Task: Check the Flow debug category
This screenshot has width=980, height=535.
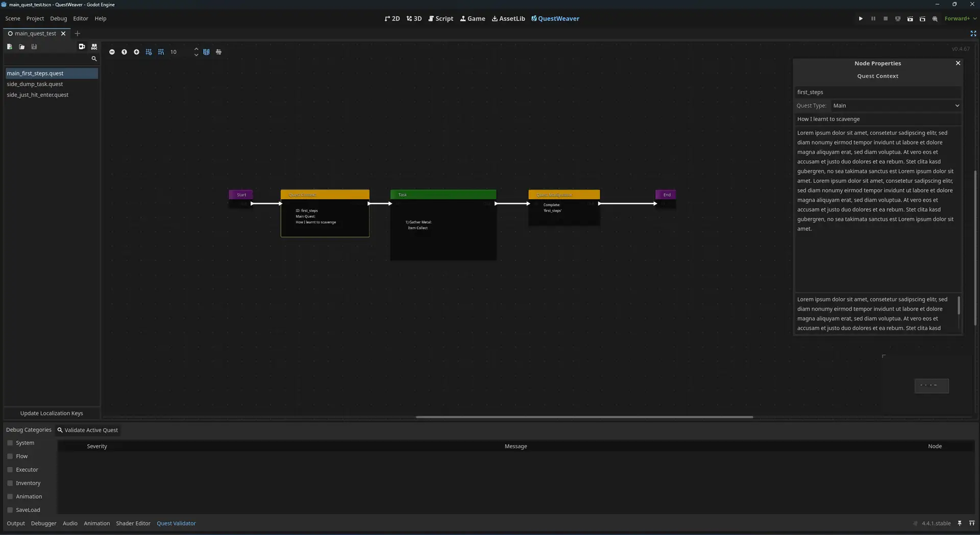Action: (10, 456)
